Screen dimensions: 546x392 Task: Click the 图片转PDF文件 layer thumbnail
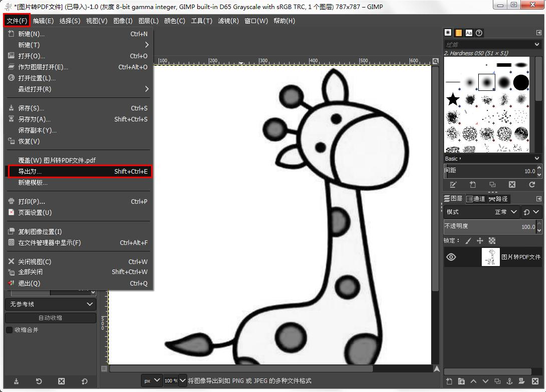click(x=490, y=257)
